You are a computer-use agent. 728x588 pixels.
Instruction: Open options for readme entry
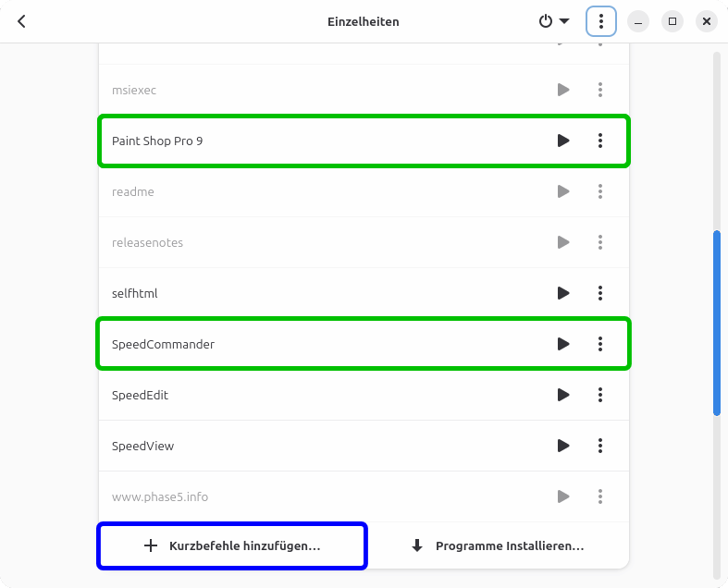coord(600,191)
